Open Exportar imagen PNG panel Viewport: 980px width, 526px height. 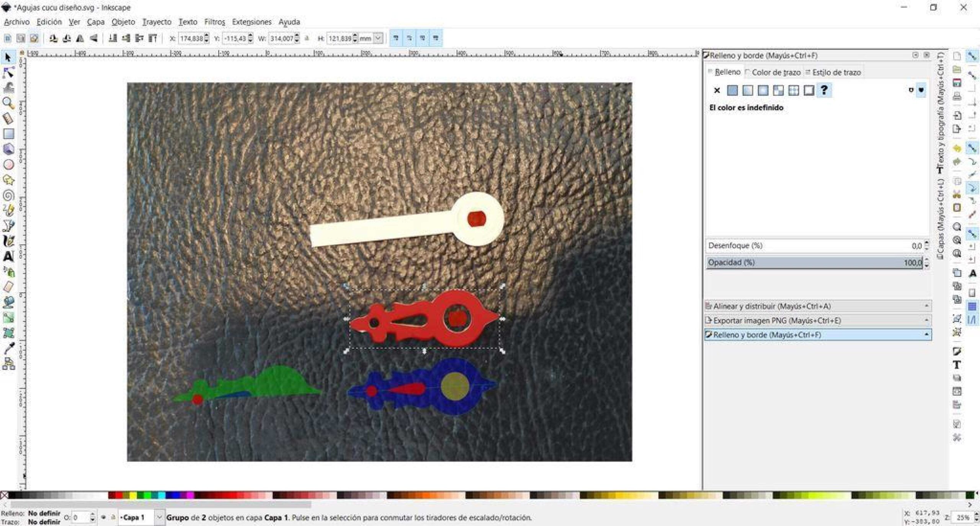pos(818,320)
